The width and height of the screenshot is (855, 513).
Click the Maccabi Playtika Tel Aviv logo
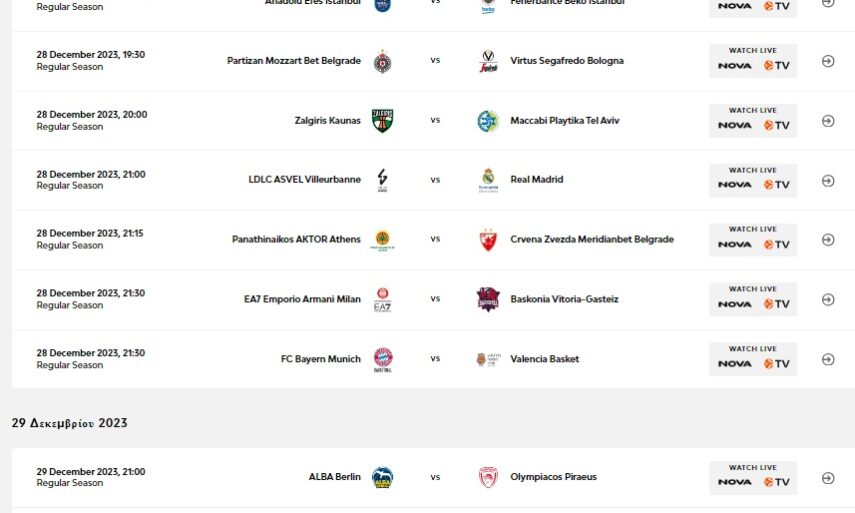[x=487, y=120]
